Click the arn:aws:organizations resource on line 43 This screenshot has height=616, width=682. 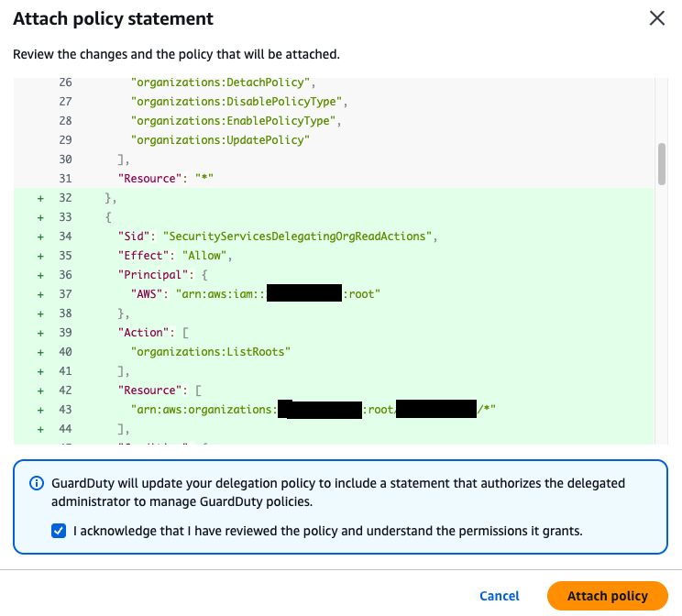point(313,410)
